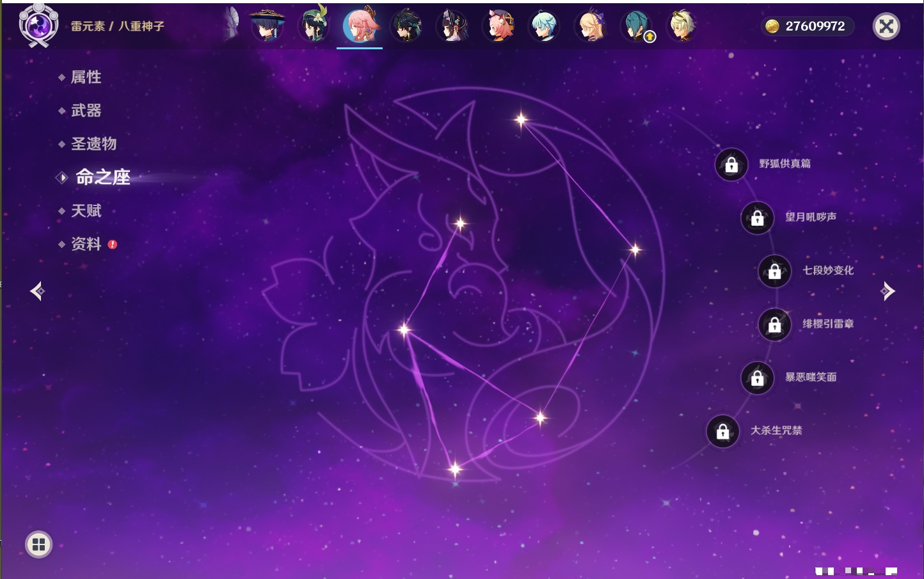This screenshot has width=924, height=579.
Task: Click the 七段妙变化 constellation name
Action: click(x=828, y=271)
